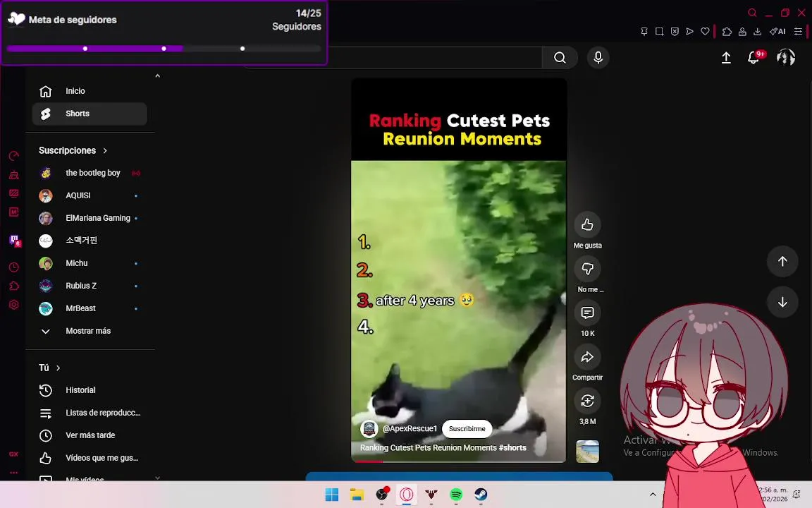Viewport: 812px width, 508px height.
Task: Seek on the short's red progress bar
Action: (458, 461)
